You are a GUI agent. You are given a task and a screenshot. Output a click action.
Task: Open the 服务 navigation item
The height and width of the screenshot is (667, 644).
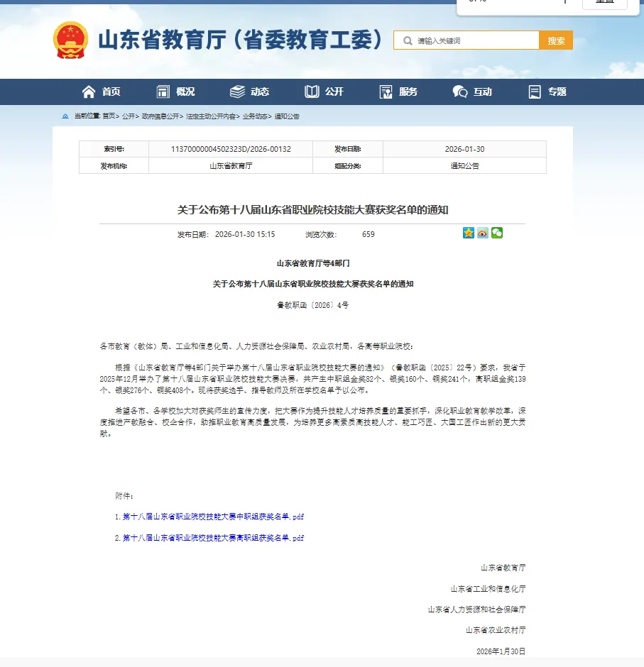398,92
